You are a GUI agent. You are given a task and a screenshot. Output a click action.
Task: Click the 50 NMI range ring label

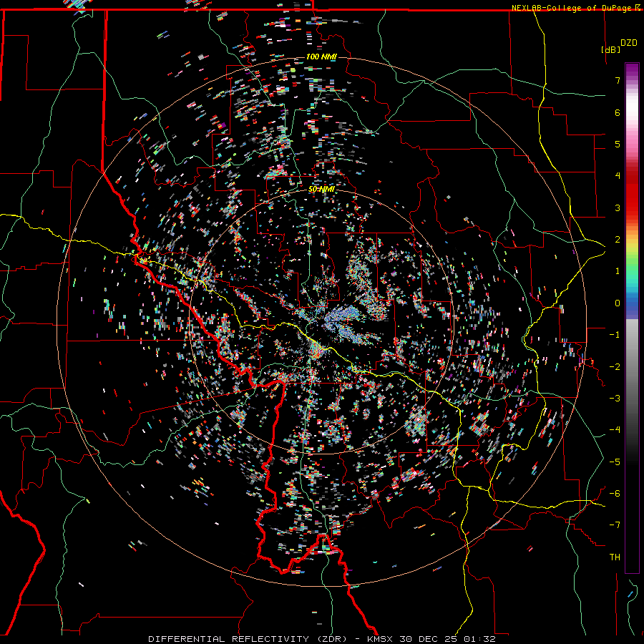coord(321,189)
